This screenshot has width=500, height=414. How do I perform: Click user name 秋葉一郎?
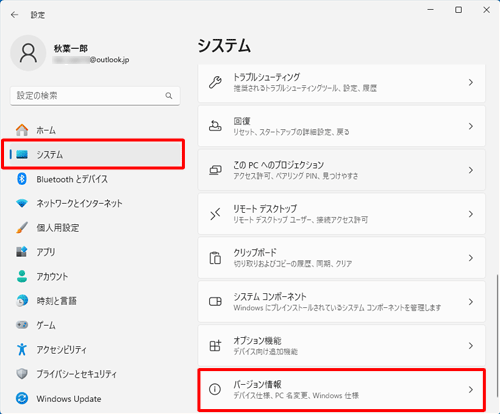71,49
